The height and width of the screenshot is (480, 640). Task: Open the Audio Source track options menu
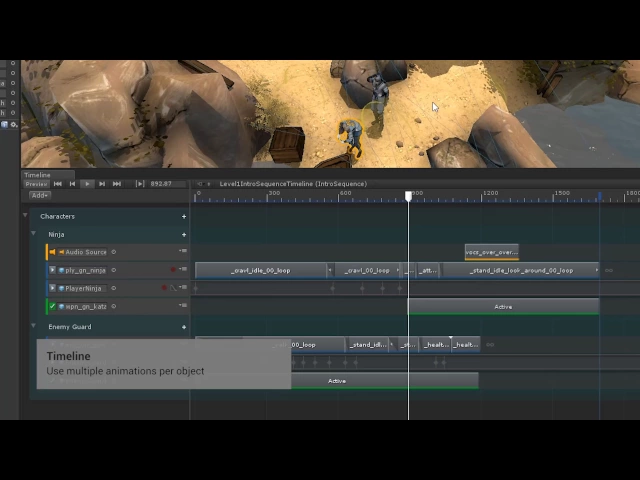tap(183, 251)
